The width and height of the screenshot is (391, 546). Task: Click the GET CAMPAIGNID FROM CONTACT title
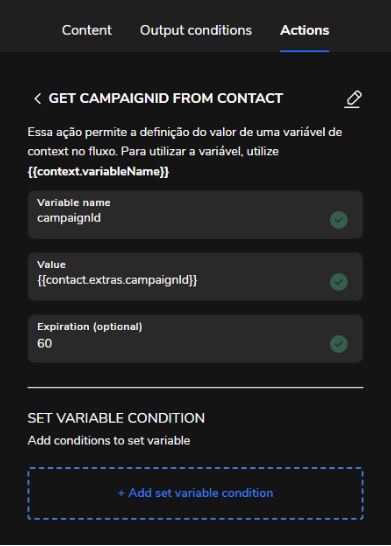pyautogui.click(x=166, y=99)
